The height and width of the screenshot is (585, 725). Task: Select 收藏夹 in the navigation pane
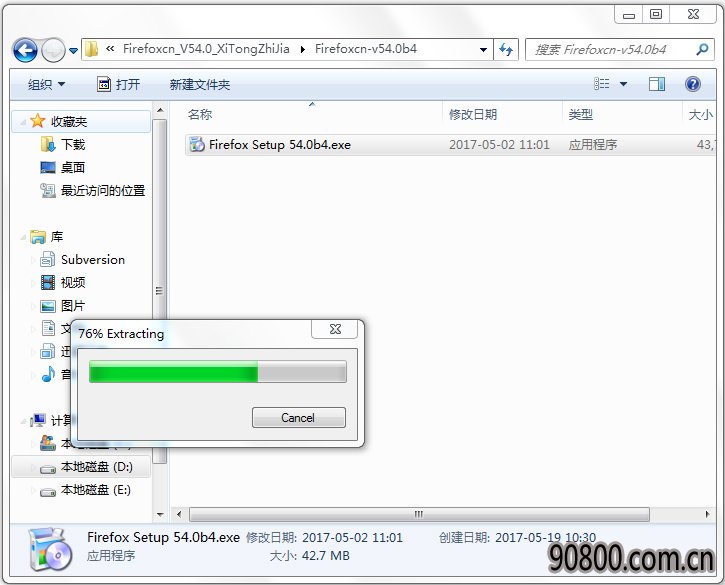point(68,122)
